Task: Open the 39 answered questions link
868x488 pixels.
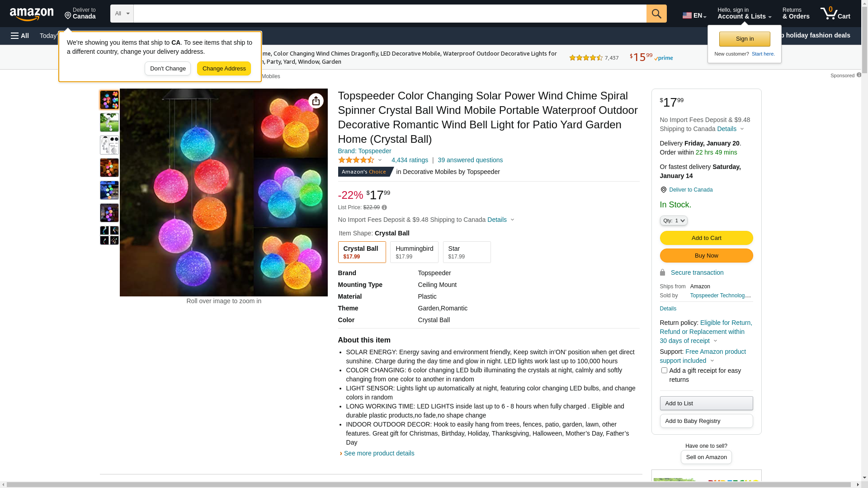Action: click(x=470, y=160)
